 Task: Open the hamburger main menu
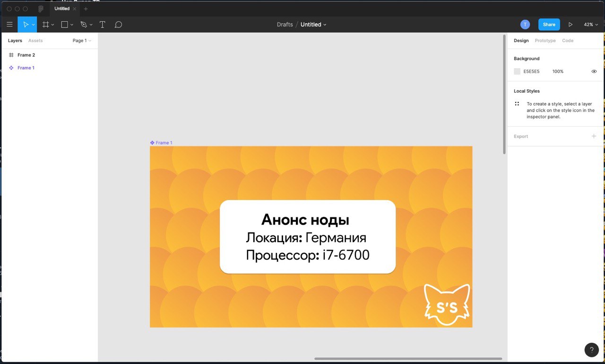9,25
